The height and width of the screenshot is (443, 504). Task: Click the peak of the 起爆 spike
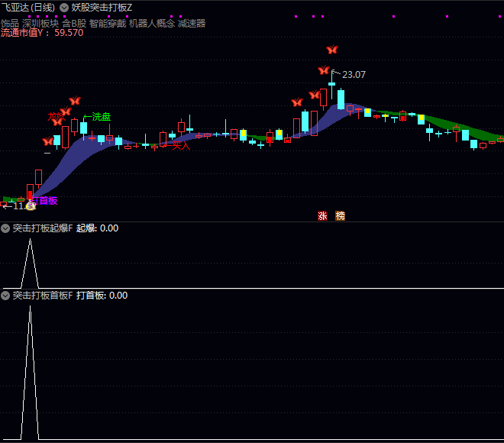point(30,240)
